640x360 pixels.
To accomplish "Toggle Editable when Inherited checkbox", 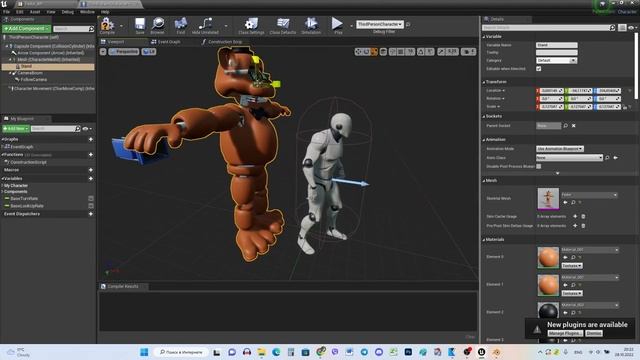I will (x=539, y=69).
